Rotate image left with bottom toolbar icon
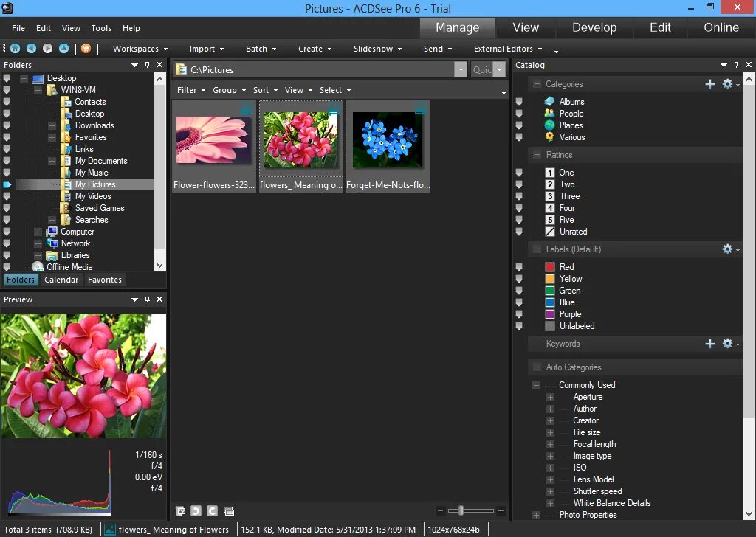This screenshot has height=537, width=756. (196, 511)
